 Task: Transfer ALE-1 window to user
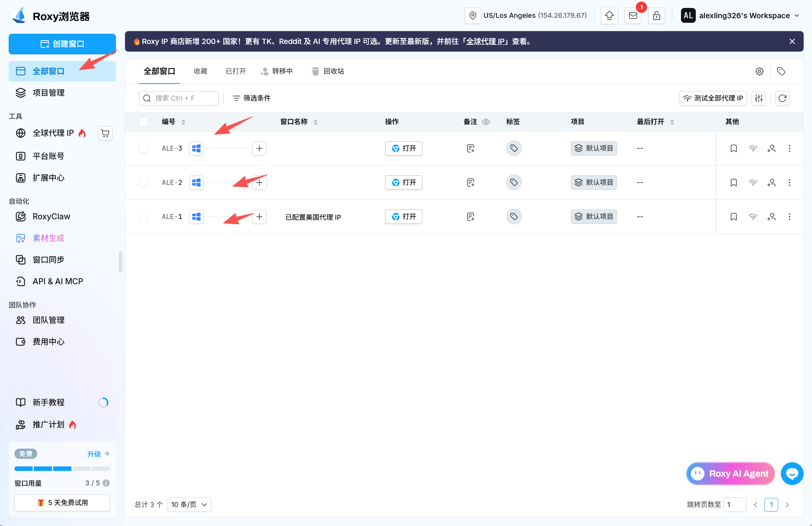coord(771,217)
